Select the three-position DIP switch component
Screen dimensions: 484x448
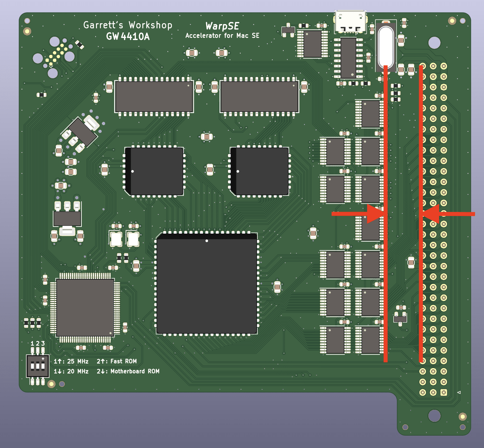coord(37,366)
